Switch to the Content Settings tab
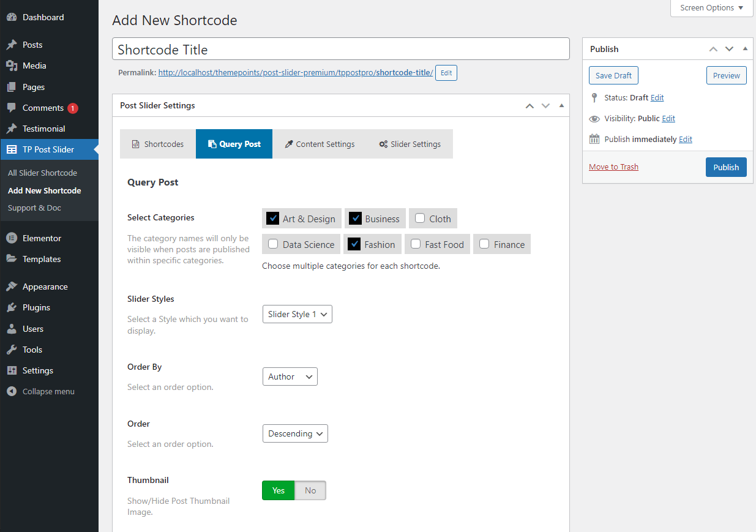This screenshot has width=756, height=532. tap(319, 144)
